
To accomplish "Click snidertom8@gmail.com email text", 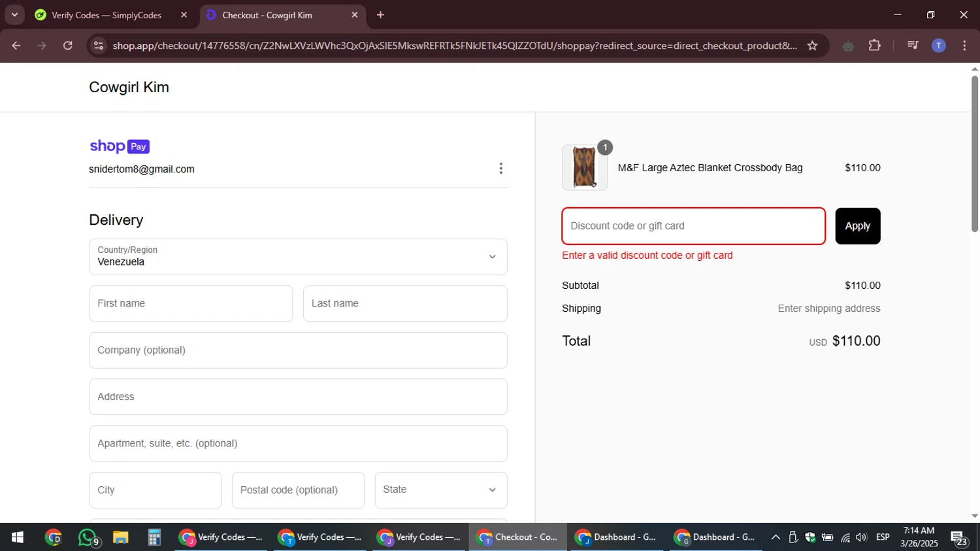I will [x=142, y=169].
